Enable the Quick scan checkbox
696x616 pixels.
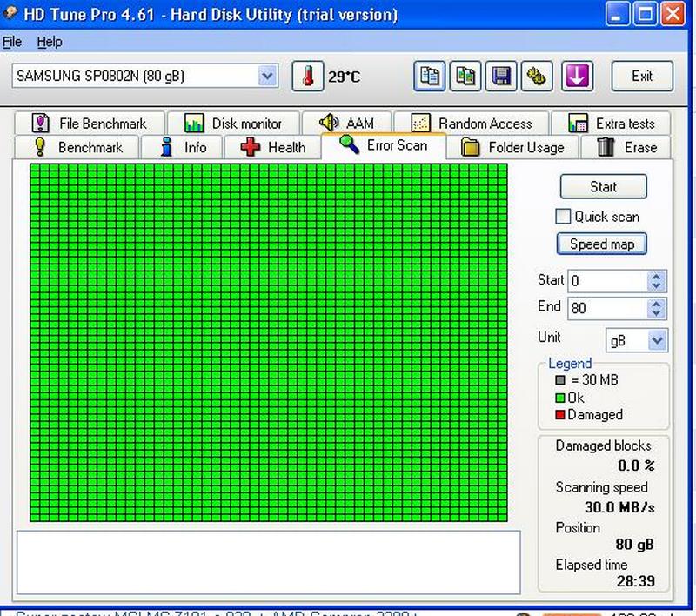[x=563, y=217]
